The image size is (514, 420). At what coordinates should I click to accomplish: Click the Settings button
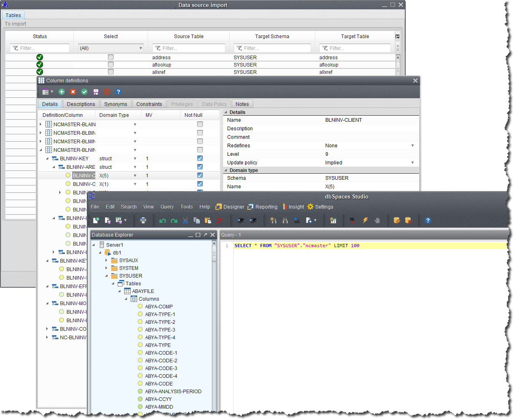pyautogui.click(x=320, y=207)
